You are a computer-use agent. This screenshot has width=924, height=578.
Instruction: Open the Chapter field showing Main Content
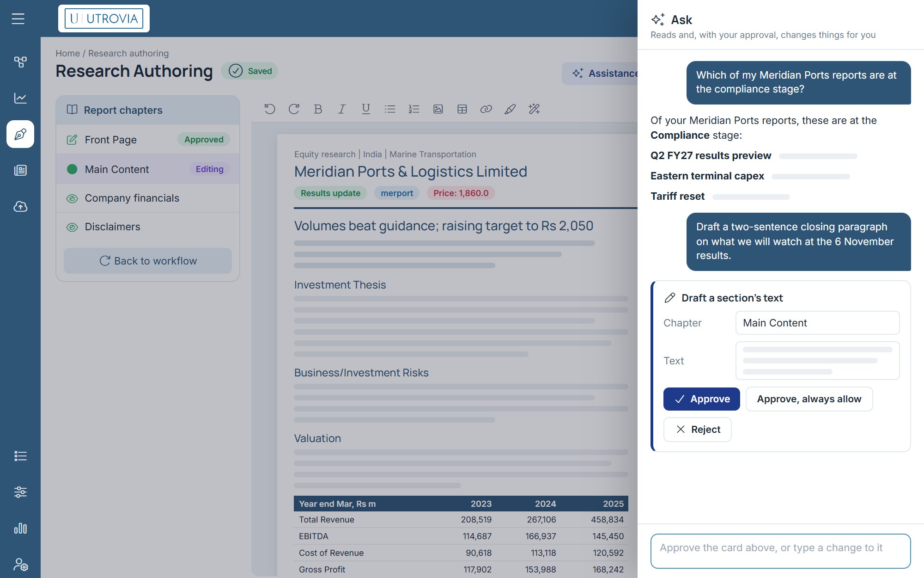pyautogui.click(x=817, y=323)
